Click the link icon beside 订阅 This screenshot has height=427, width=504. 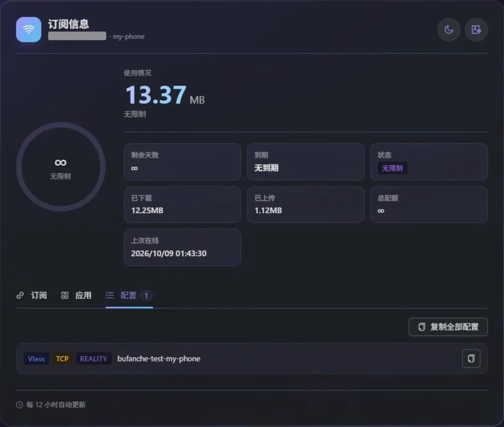[20, 296]
